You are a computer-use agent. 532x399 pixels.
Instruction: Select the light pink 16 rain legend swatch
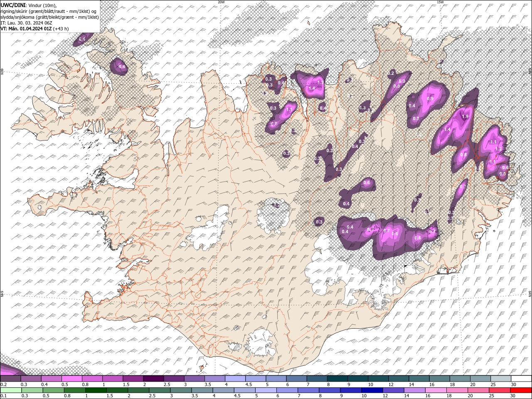(x=436, y=390)
